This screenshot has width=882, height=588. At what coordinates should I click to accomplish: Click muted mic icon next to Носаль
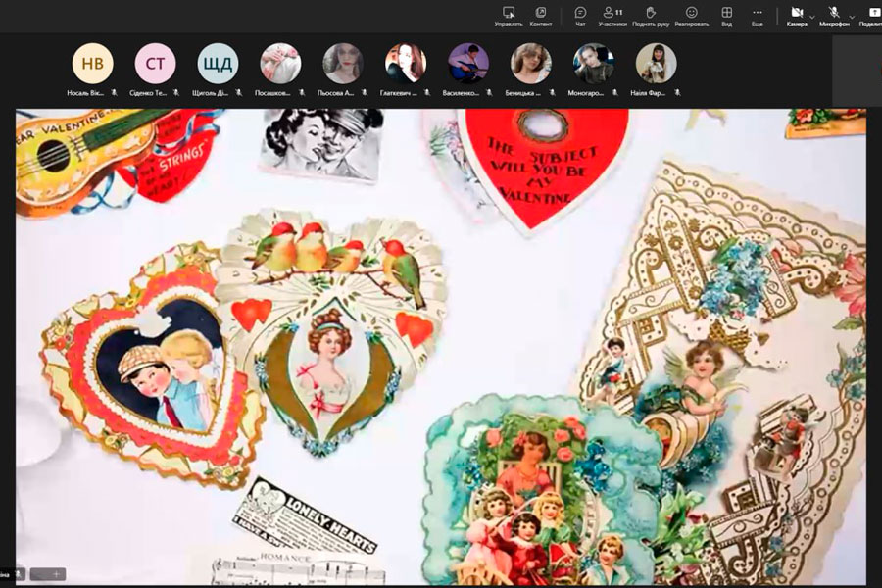[114, 92]
